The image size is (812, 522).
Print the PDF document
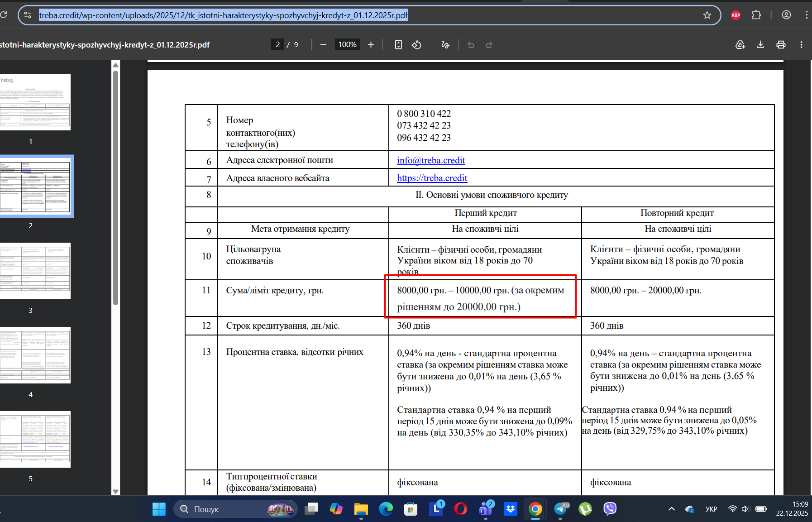781,44
